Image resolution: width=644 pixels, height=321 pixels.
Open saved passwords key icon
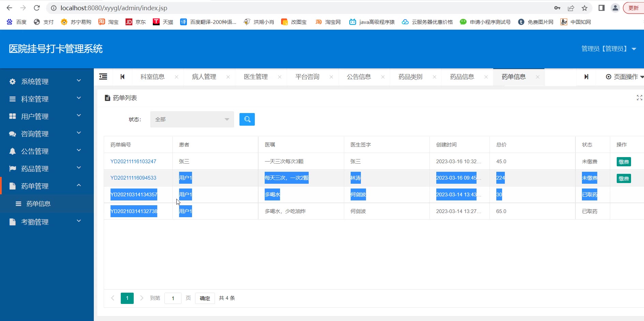(x=557, y=8)
